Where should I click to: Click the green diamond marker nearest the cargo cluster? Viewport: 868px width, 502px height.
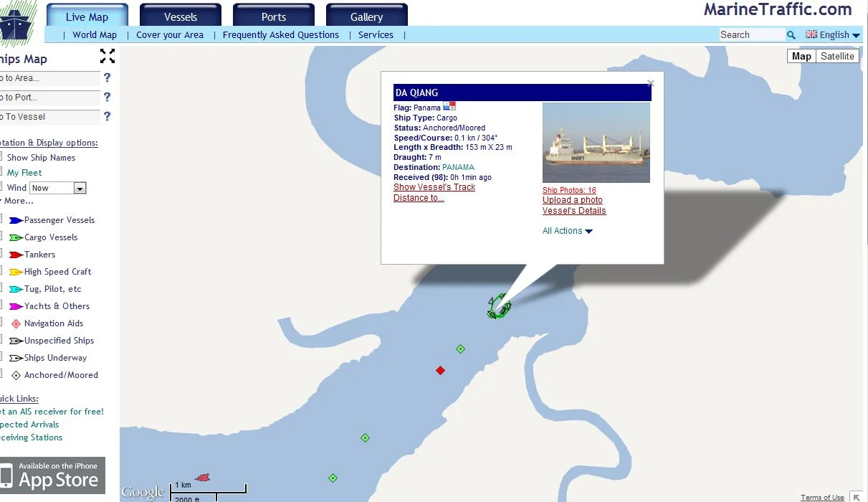(x=461, y=349)
